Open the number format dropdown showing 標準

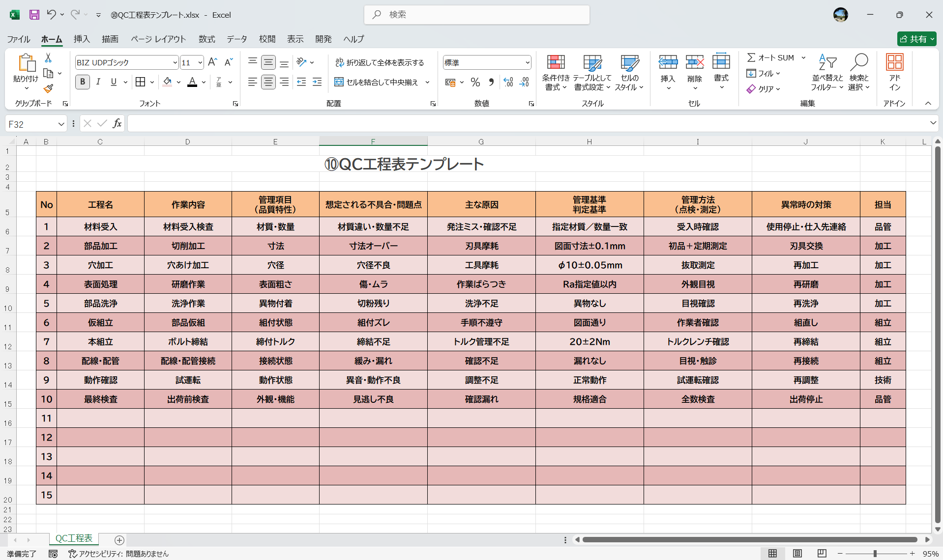[527, 62]
